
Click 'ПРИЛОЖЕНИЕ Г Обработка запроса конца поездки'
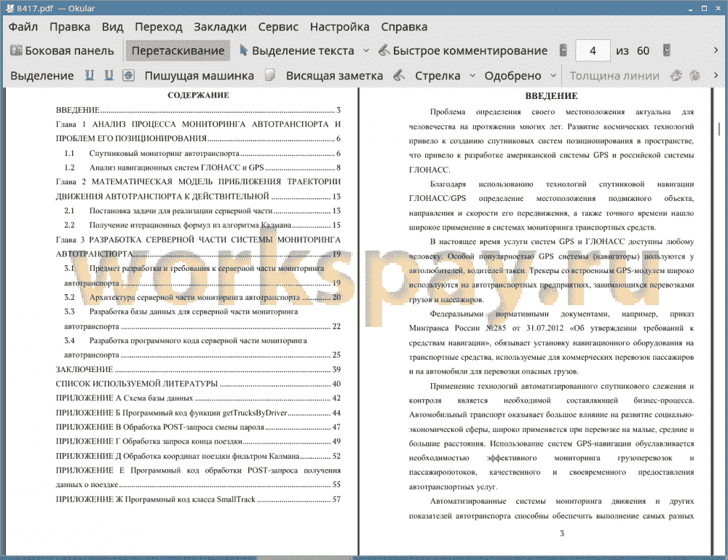tap(198, 441)
